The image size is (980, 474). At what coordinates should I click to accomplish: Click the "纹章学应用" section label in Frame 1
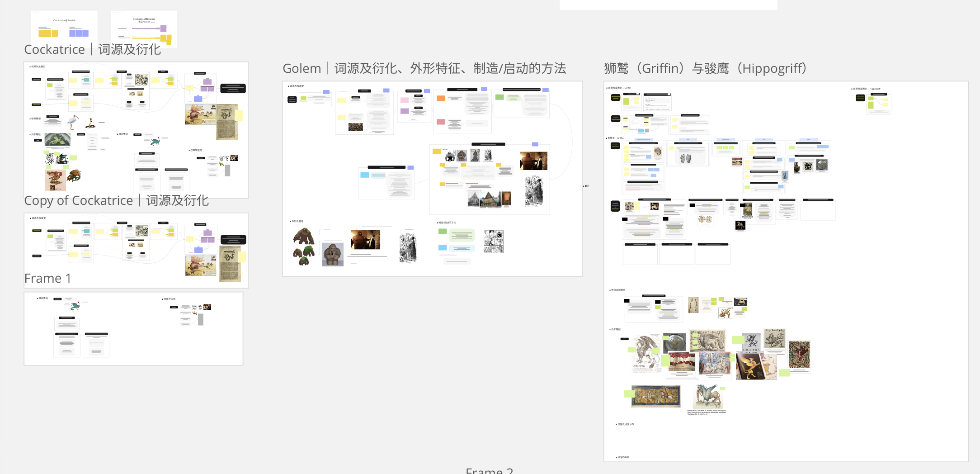point(169,299)
